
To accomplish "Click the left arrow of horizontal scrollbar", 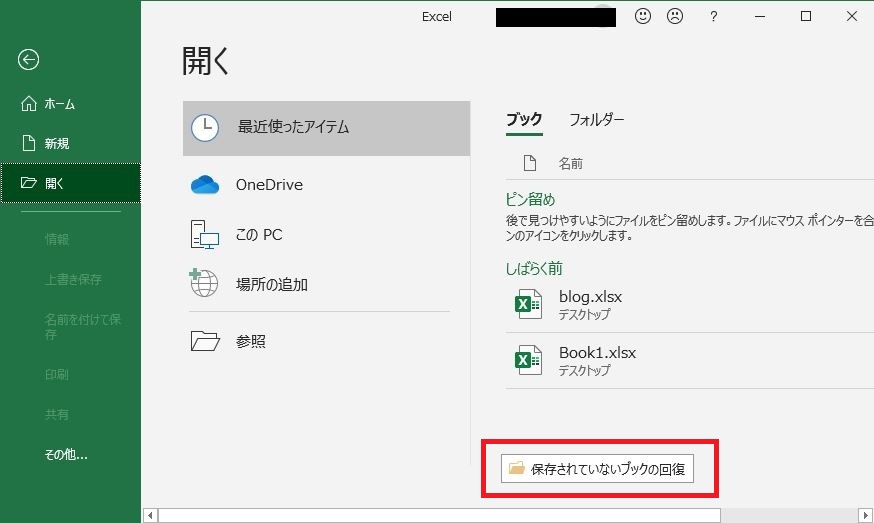I will click(x=150, y=515).
